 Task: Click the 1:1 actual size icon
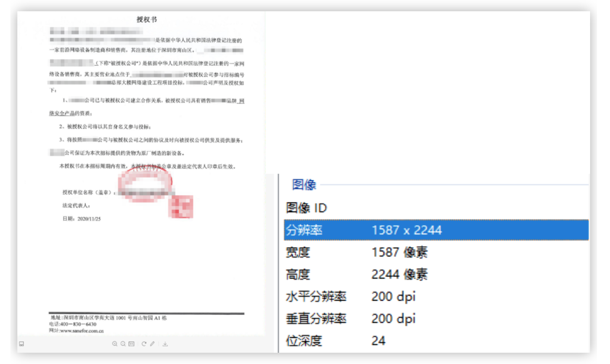[132, 344]
